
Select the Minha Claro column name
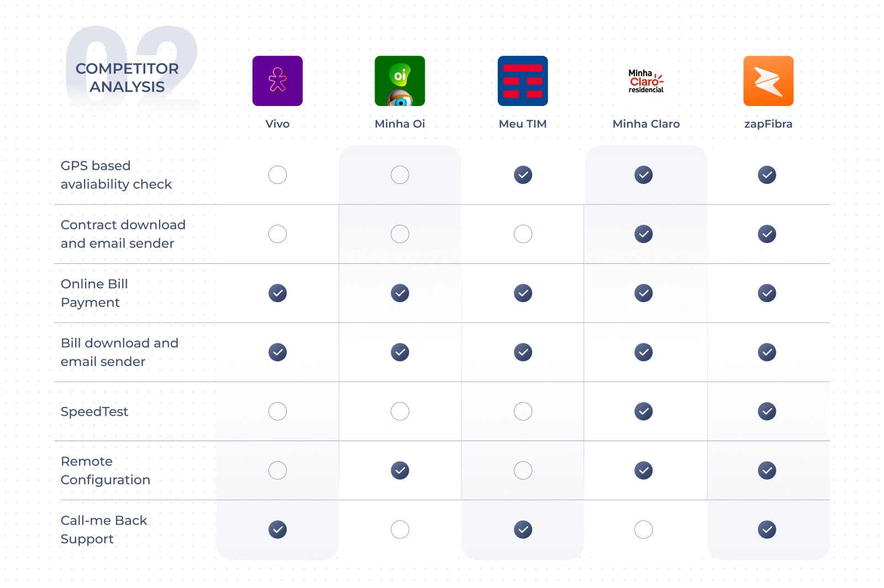pyautogui.click(x=646, y=124)
